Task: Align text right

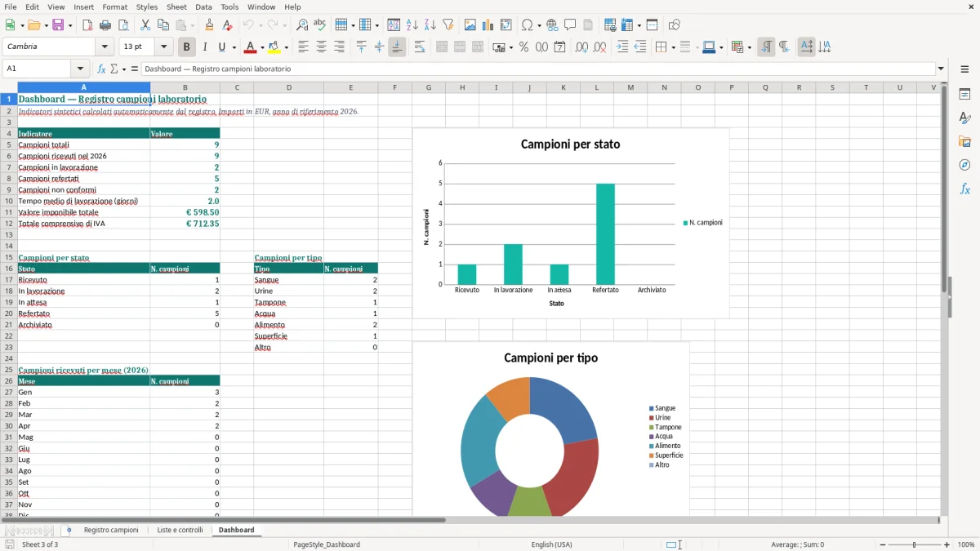Action: tap(339, 47)
